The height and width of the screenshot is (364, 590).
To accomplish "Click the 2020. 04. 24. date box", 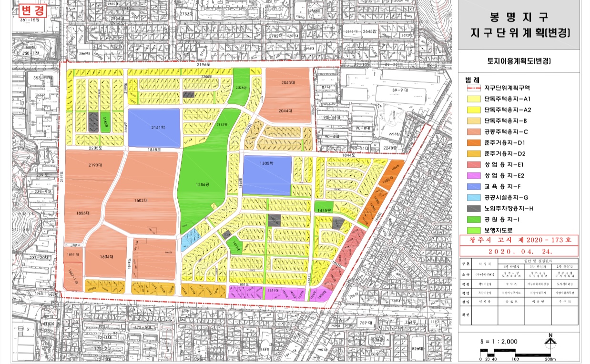I will pyautogui.click(x=519, y=251).
